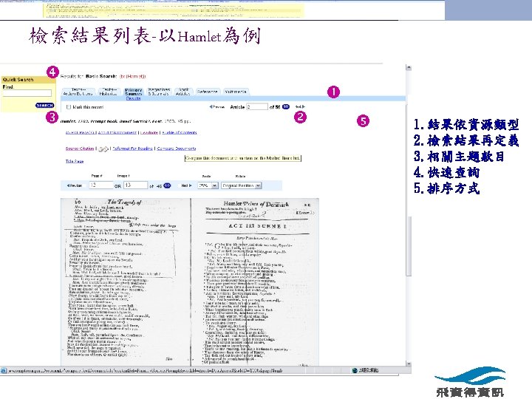This screenshot has height=399, width=532.
Task: Go to next article with Next arrow
Action: (300, 107)
